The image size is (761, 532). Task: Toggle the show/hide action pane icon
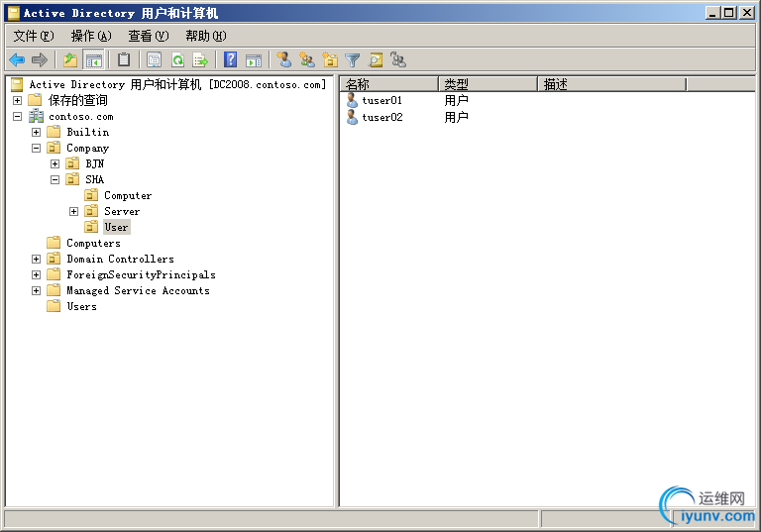click(x=254, y=60)
